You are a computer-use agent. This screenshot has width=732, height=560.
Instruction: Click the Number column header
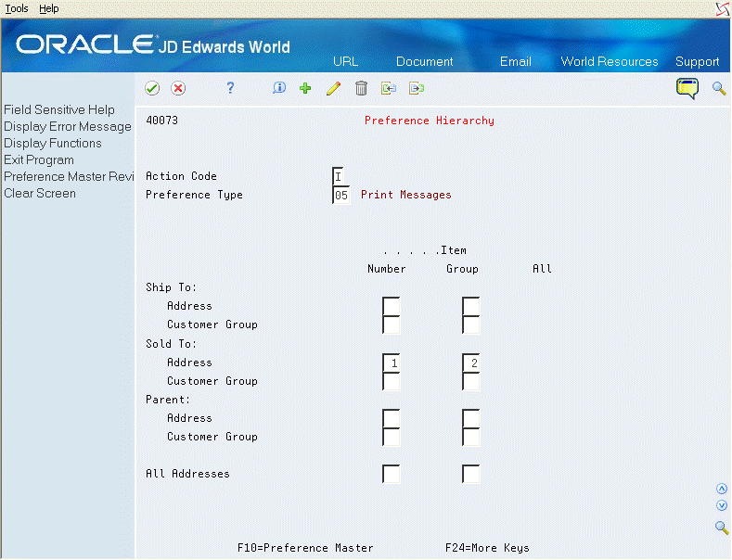click(x=387, y=269)
